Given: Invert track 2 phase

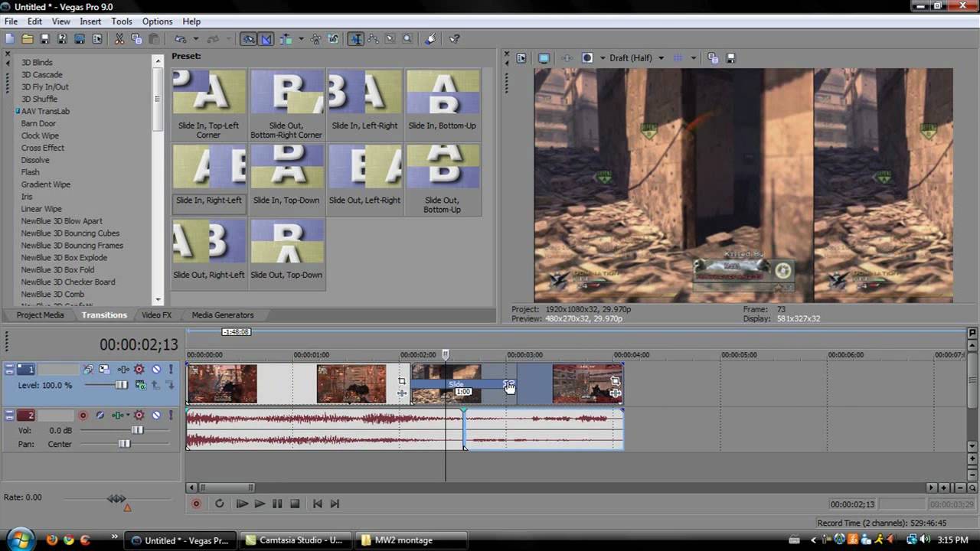Looking at the screenshot, I should pos(100,415).
